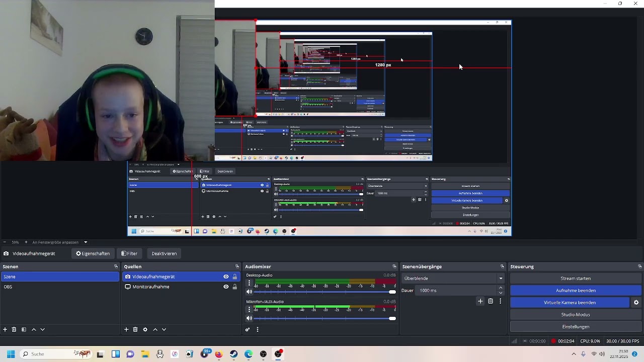Screen dimensions: 644x362
Task: Open Überblende transition dropdown
Action: [x=453, y=278]
